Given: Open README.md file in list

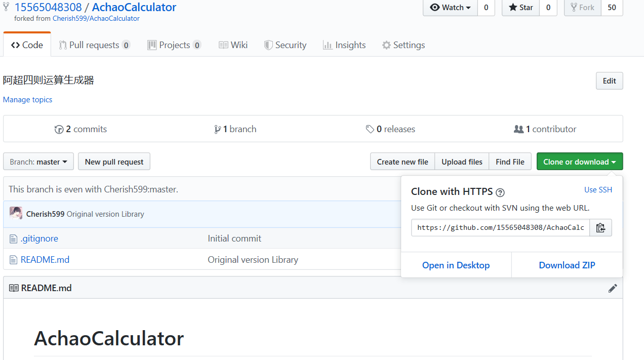Looking at the screenshot, I should click(45, 260).
